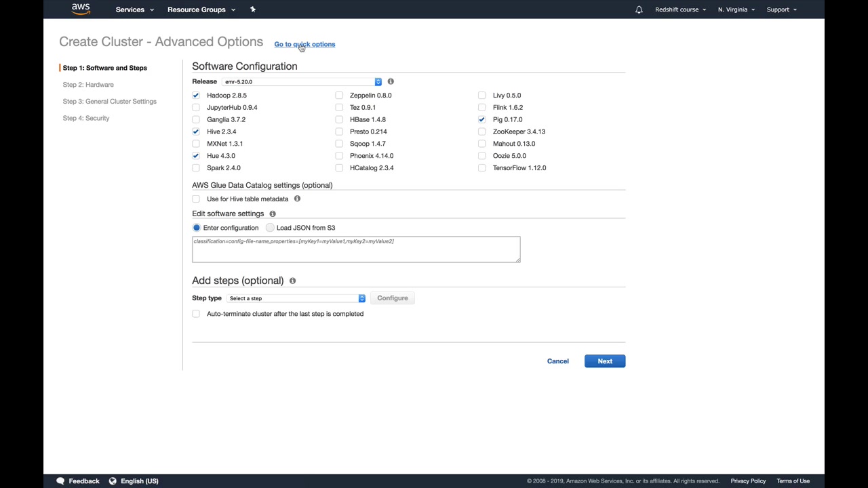
Task: Click the Go to quick options link
Action: (x=304, y=44)
